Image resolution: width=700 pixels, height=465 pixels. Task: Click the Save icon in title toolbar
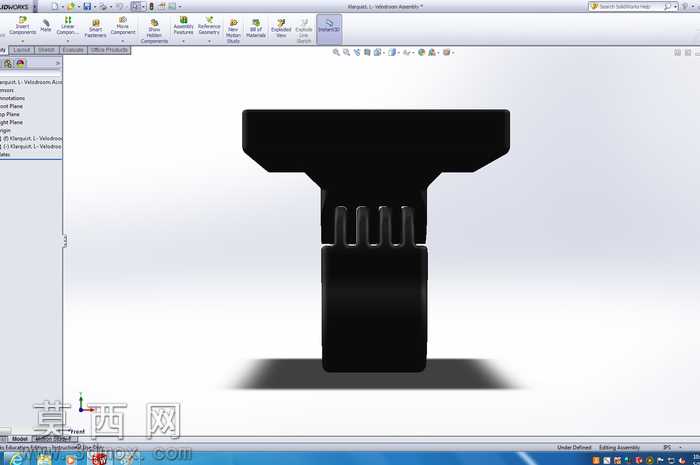87,6
